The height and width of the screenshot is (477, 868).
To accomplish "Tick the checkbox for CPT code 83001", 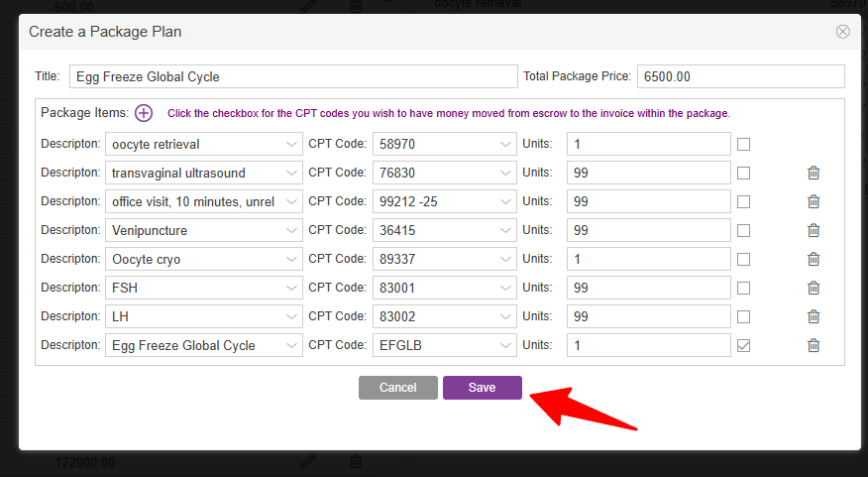I will pos(744,288).
